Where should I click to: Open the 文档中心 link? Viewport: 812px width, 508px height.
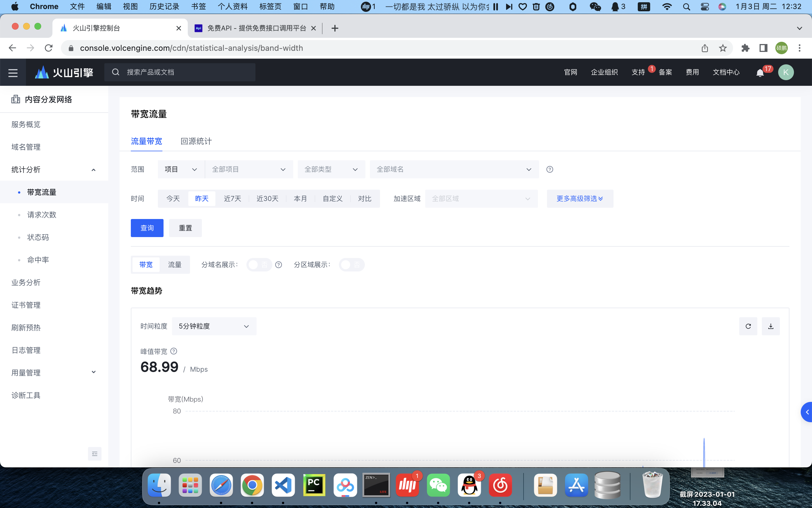point(726,72)
